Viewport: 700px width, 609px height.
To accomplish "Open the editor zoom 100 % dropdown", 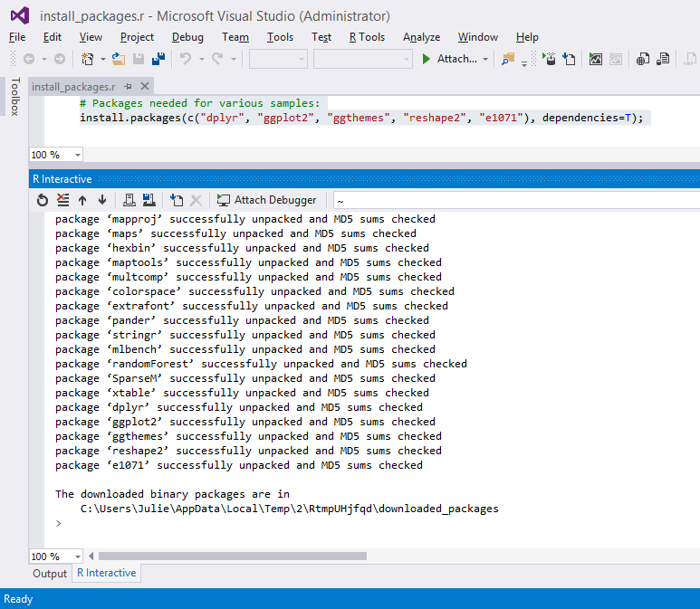I will pos(78,155).
